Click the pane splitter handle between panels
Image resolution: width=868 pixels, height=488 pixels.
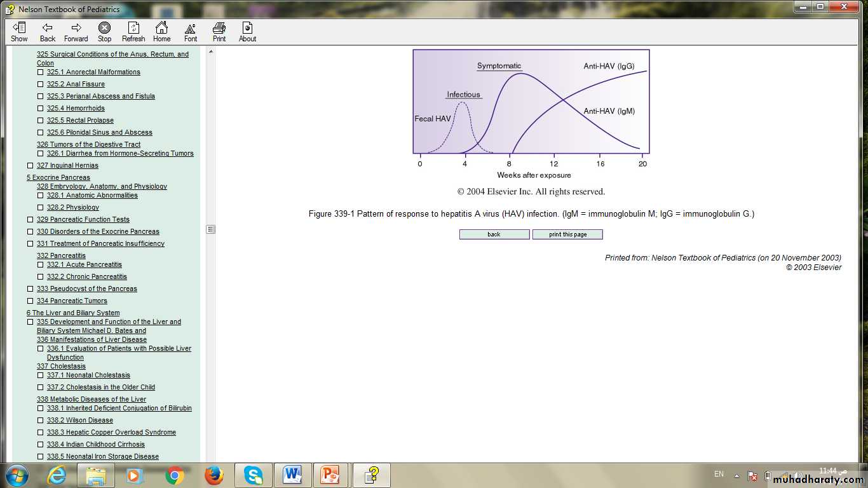point(210,229)
